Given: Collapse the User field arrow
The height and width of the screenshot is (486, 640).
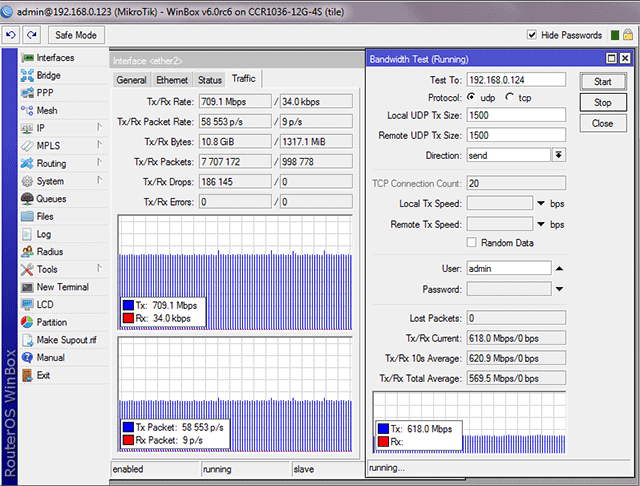Looking at the screenshot, I should [x=560, y=269].
